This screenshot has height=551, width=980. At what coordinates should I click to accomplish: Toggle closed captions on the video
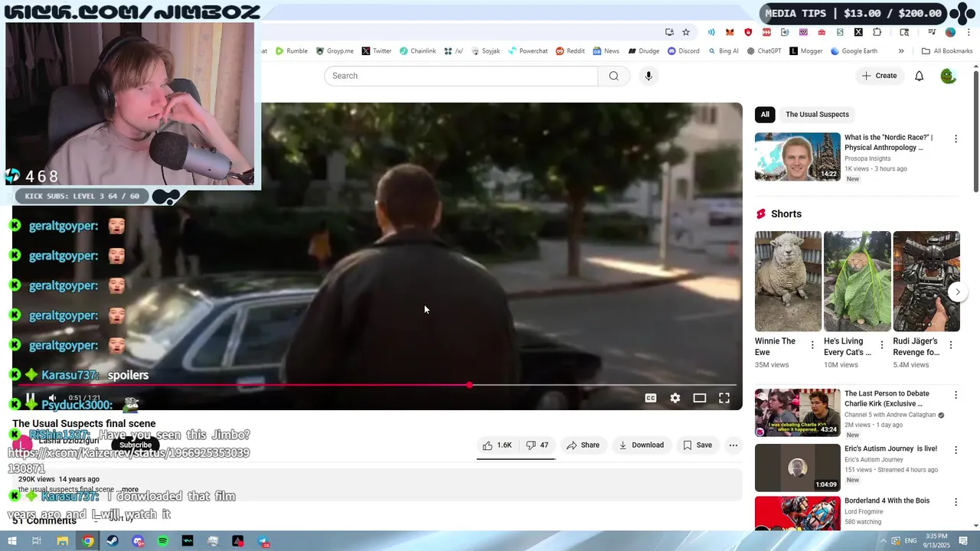[x=651, y=398]
